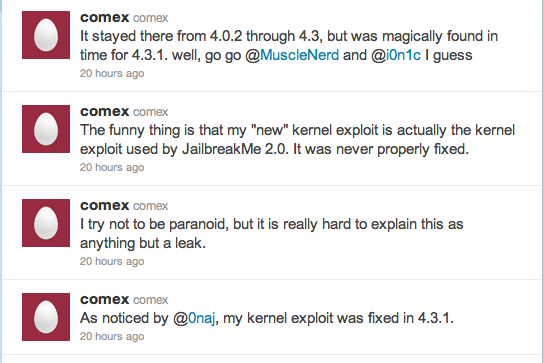Click the egg avatar beside the JailbreakMe tweet
The image size is (544, 363).
46,129
